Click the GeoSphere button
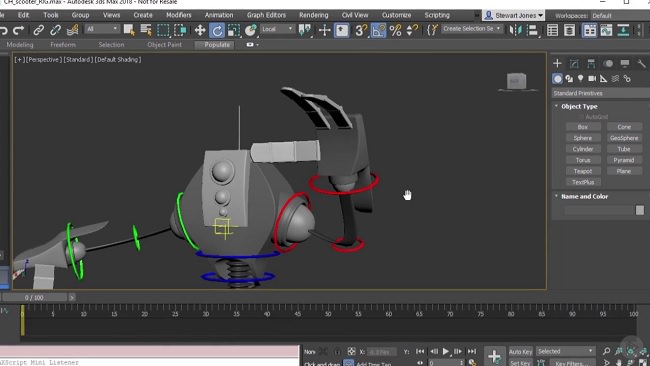 [x=624, y=138]
